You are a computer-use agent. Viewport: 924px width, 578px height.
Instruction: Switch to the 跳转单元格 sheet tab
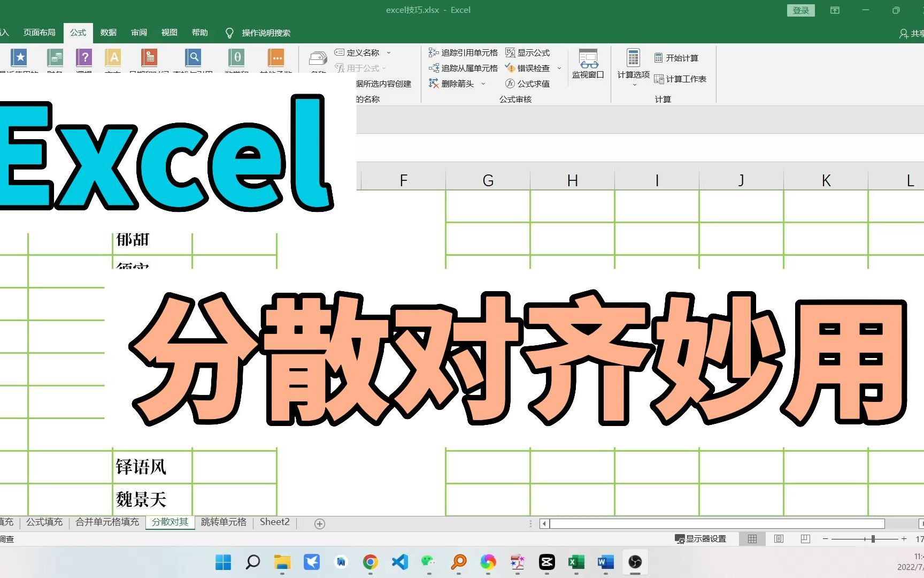click(x=224, y=522)
